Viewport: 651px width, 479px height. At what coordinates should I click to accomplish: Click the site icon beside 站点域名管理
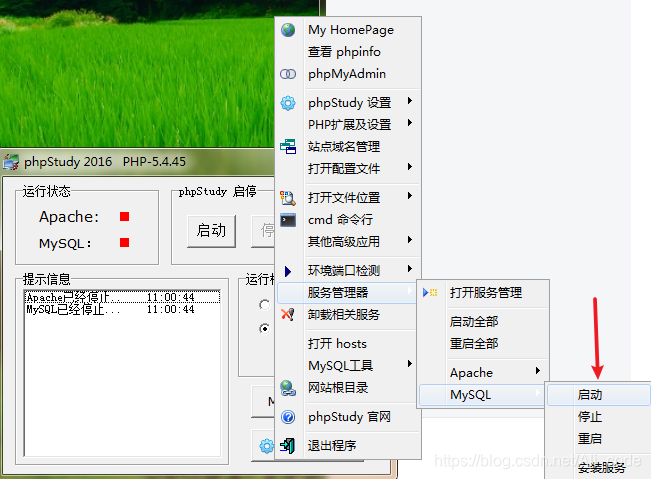[x=288, y=147]
